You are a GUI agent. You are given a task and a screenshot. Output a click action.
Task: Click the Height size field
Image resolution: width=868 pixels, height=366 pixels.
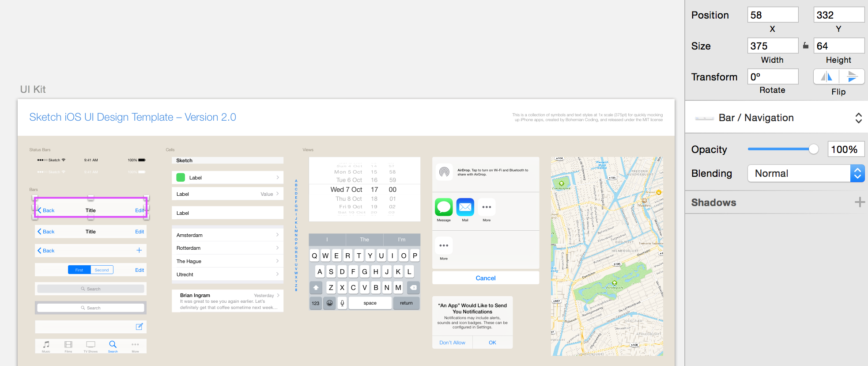[x=839, y=46]
